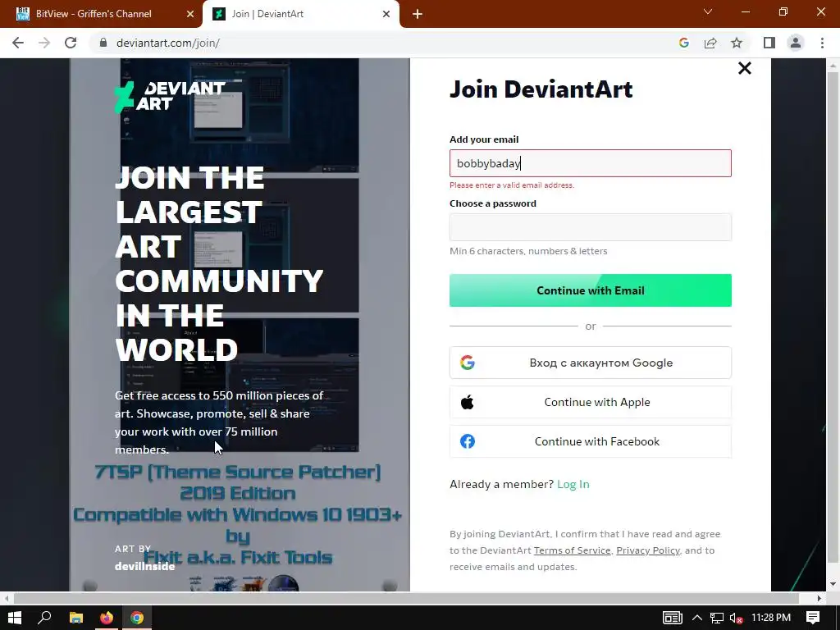Go forward in browser history
840x630 pixels.
coord(44,43)
